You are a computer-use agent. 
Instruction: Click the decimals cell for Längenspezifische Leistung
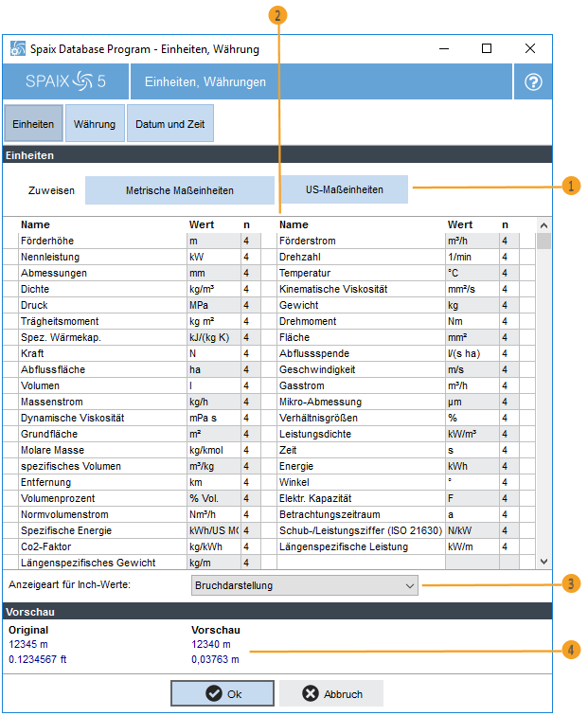pos(509,546)
